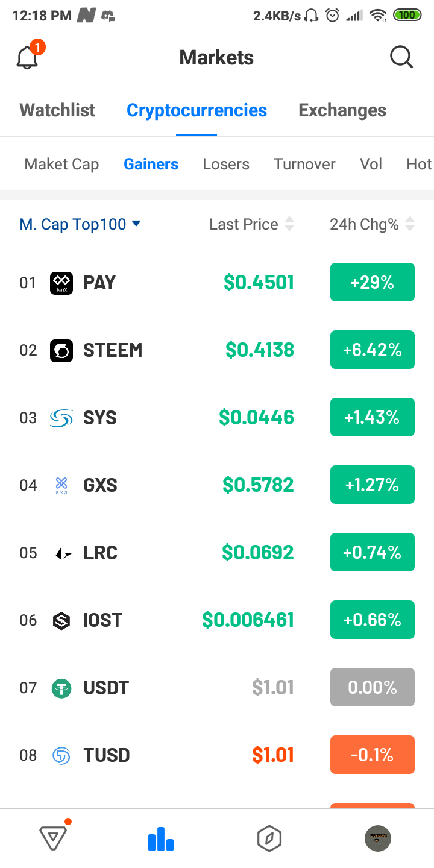Tap the gray 0.00% badge for USDT
The width and height of the screenshot is (434, 868).
pyautogui.click(x=373, y=687)
